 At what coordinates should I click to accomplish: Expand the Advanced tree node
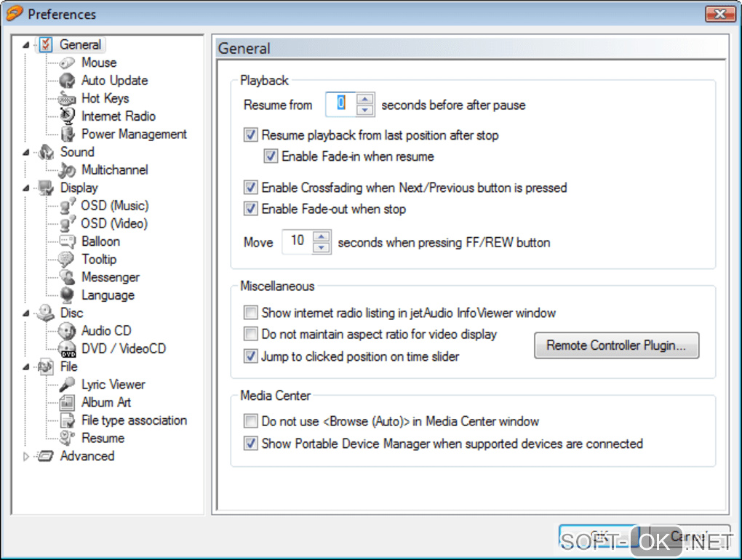[x=27, y=457]
